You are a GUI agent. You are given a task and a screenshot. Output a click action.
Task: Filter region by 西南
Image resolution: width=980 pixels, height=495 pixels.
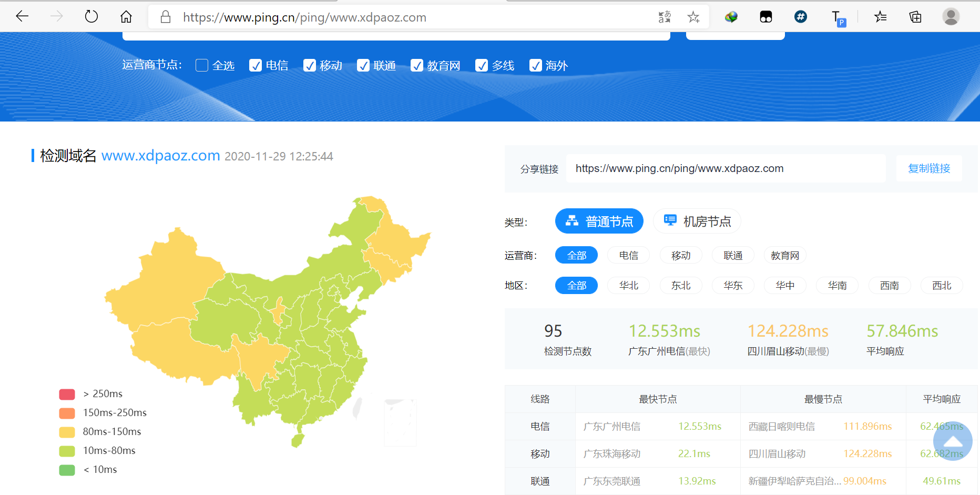point(890,285)
